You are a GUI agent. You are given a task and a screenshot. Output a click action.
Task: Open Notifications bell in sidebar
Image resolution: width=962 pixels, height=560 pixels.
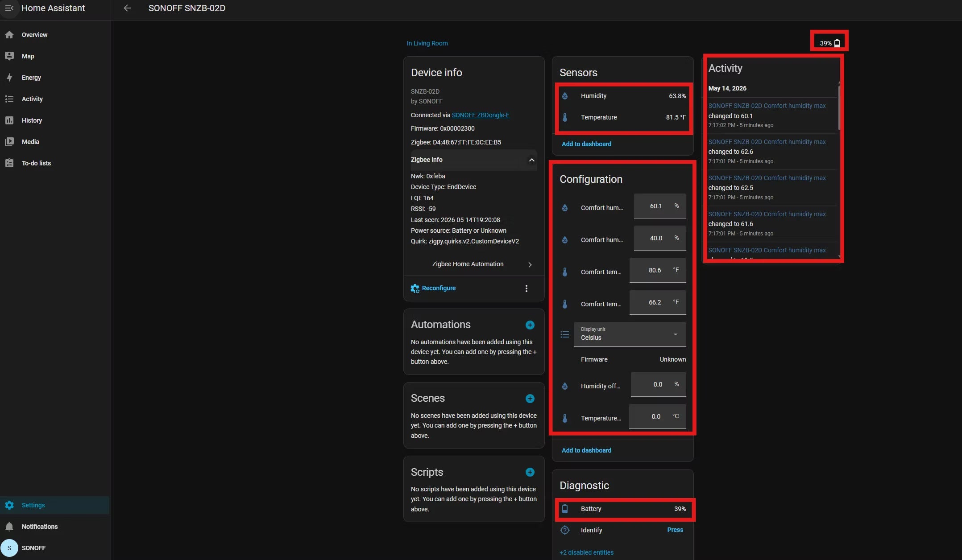click(x=9, y=527)
